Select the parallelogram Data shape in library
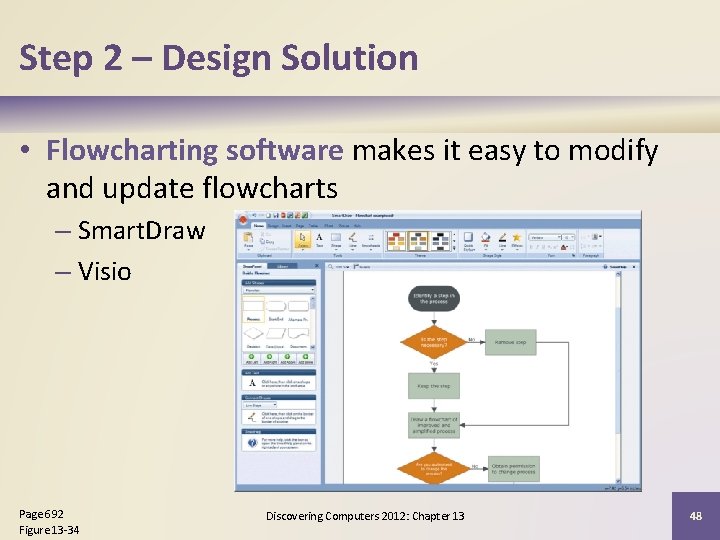 276,336
